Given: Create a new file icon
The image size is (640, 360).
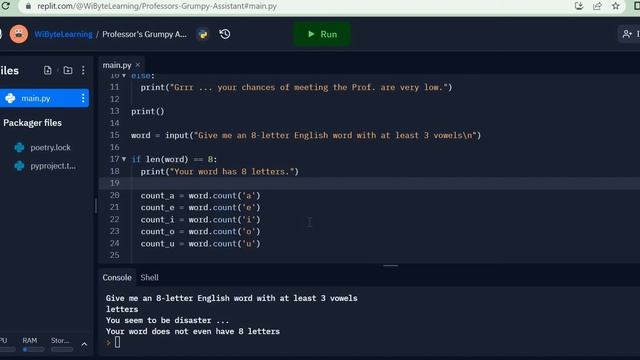Looking at the screenshot, I should click(x=48, y=70).
